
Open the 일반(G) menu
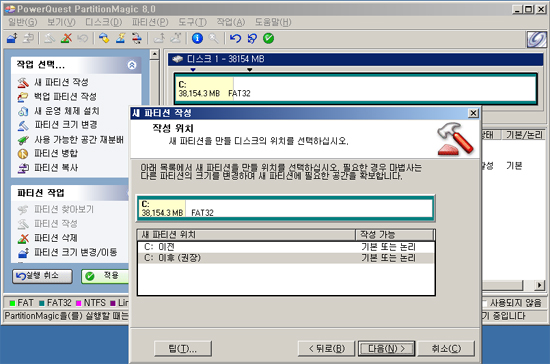click(x=22, y=22)
